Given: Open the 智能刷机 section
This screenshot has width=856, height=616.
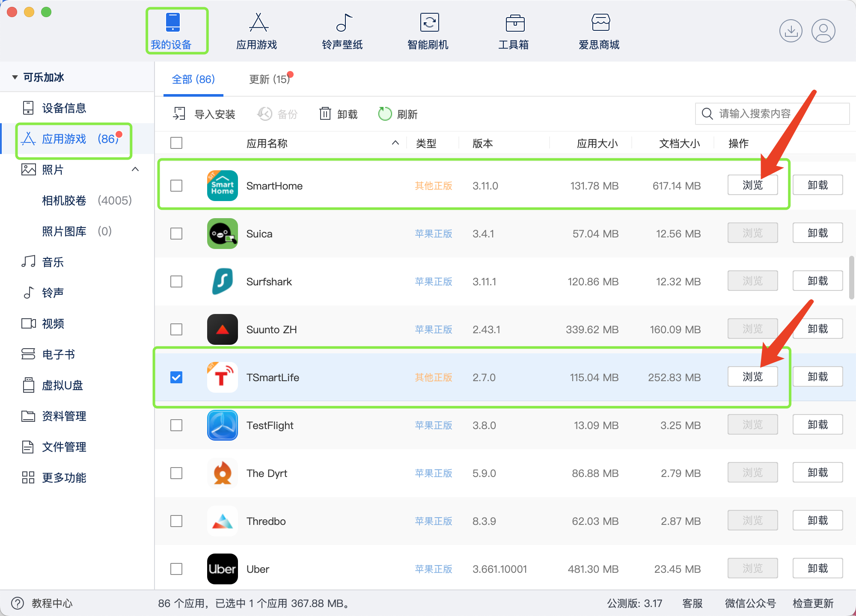Looking at the screenshot, I should [428, 31].
